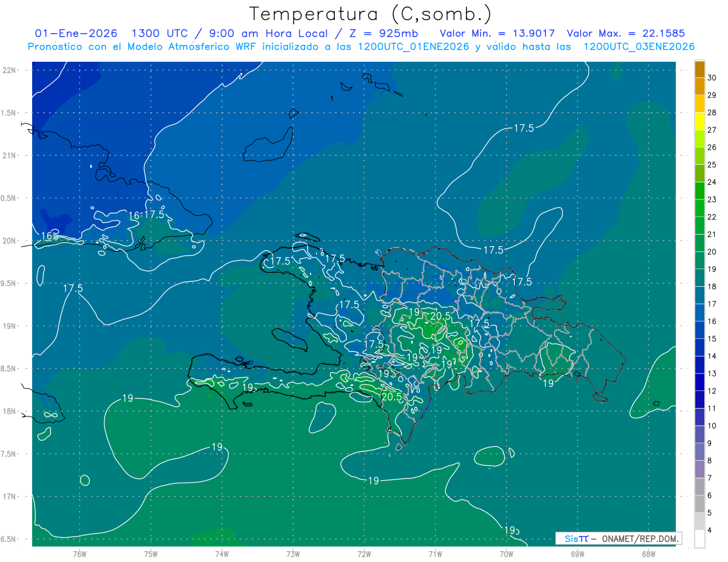This screenshot has width=728, height=562.
Task: Click the '74W' longitude axis label
Action: 222,554
